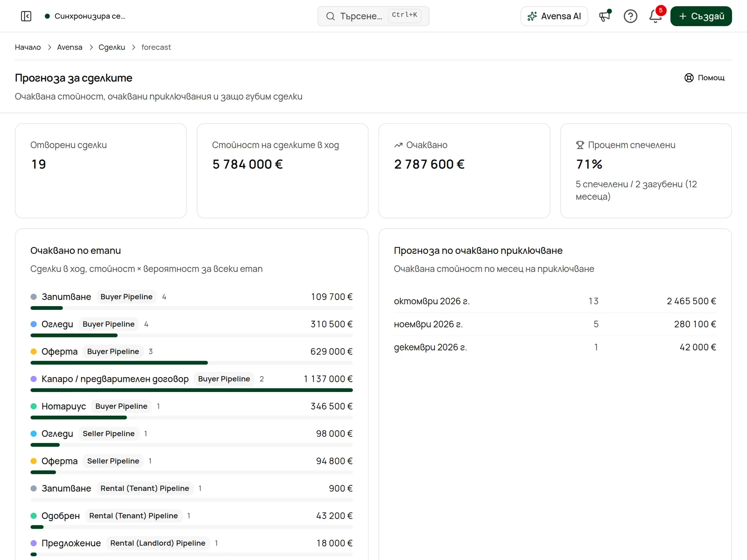Open the notifications bell
The height and width of the screenshot is (560, 747).
click(655, 16)
